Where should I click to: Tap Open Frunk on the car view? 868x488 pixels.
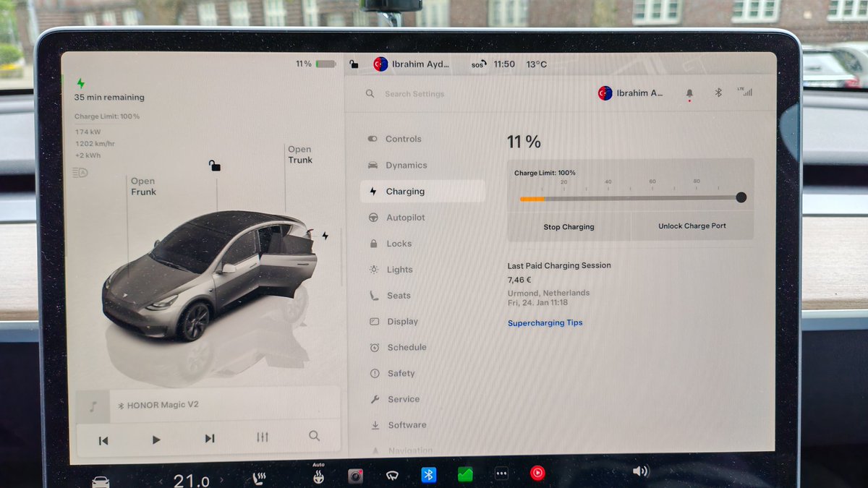143,187
